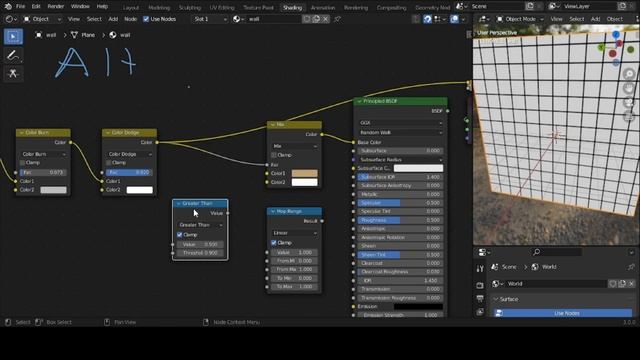Open the Edit menu
The width and height of the screenshot is (640, 360).
tap(36, 7)
